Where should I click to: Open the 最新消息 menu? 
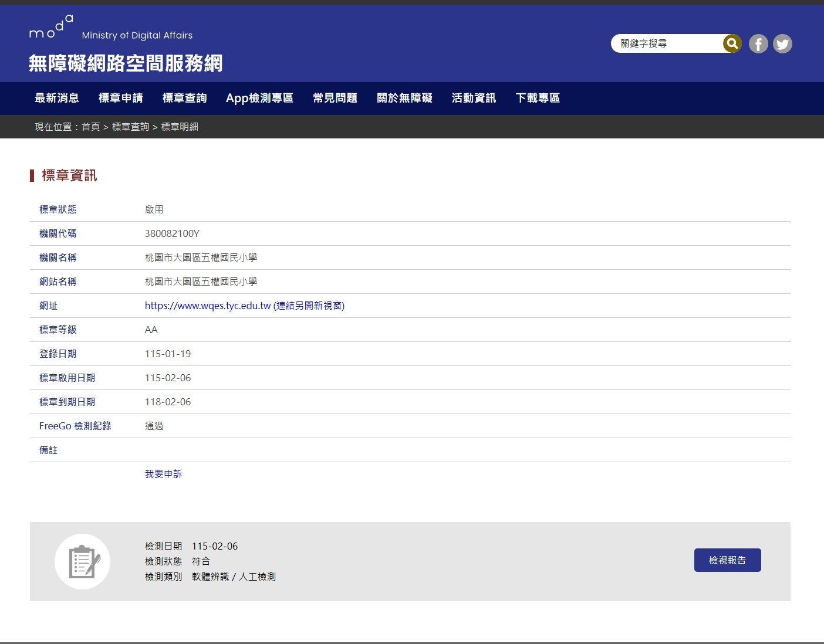tap(57, 98)
